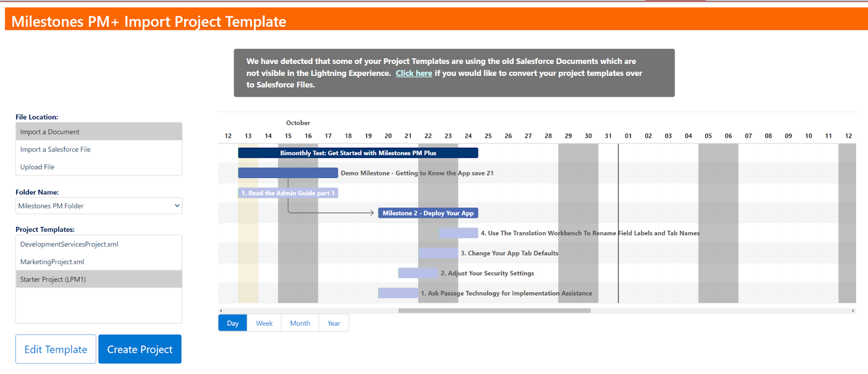This screenshot has width=868, height=374.
Task: Click the '2. Adjust Your Security Settings' label
Action: (487, 273)
